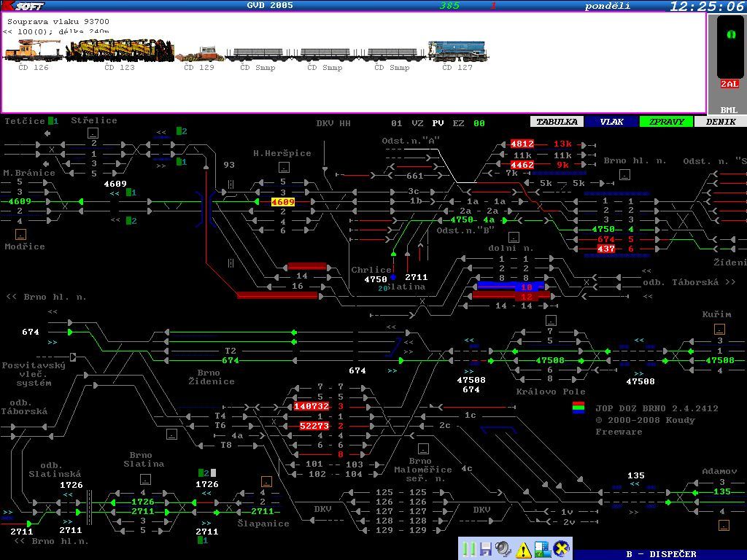Click the red 2AL signal label

(729, 84)
